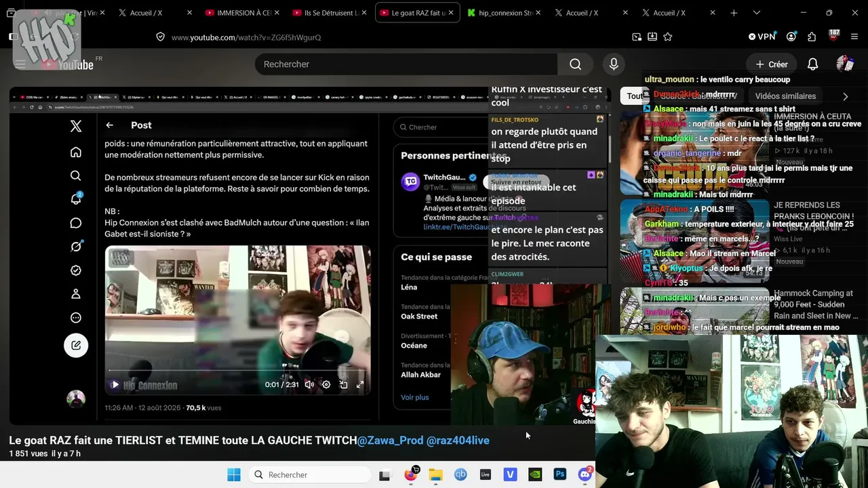Click the X search magnifier in the sidebar

point(76,176)
